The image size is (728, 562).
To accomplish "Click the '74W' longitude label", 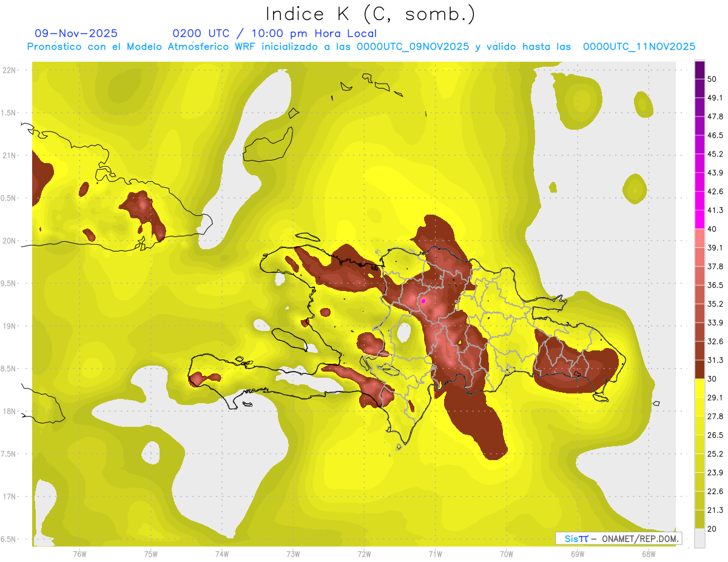I will pyautogui.click(x=221, y=554).
